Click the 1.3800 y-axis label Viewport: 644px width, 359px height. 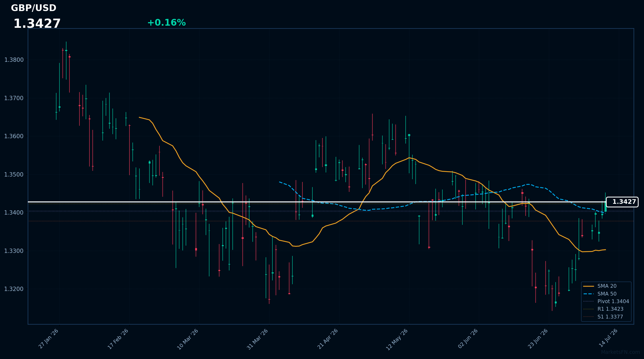14,60
